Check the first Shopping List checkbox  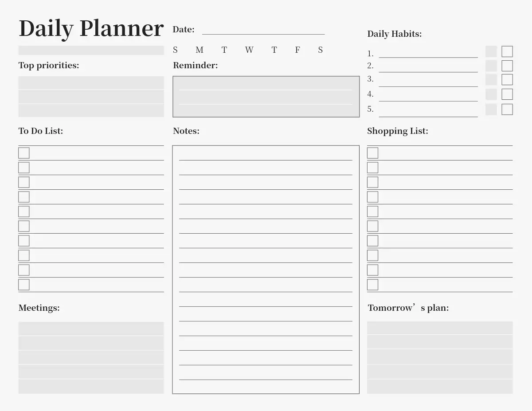tap(373, 153)
